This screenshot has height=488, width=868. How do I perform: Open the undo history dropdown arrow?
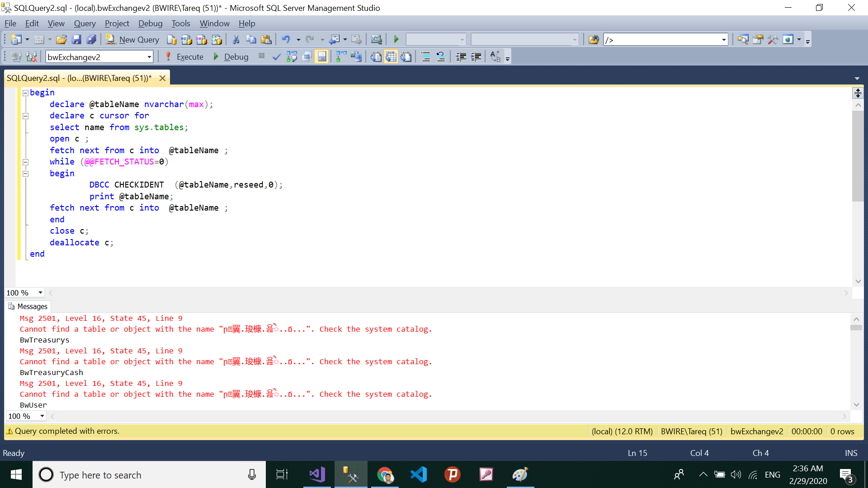tap(298, 39)
